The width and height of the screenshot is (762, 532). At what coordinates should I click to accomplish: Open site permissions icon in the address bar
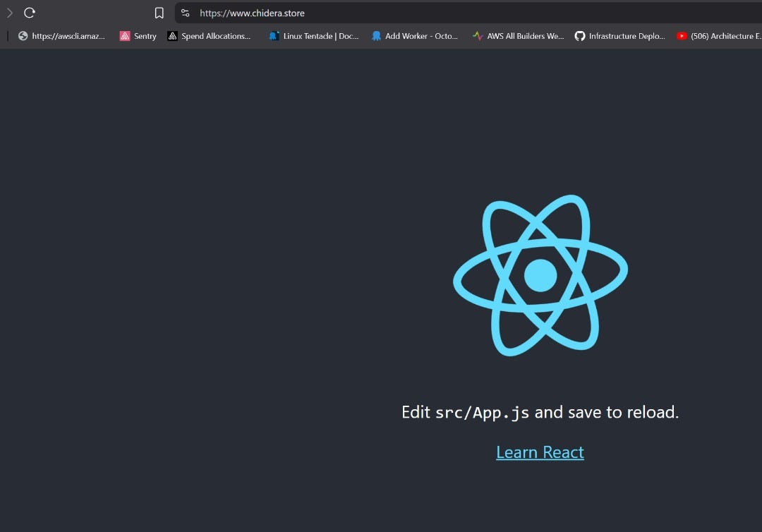(184, 13)
